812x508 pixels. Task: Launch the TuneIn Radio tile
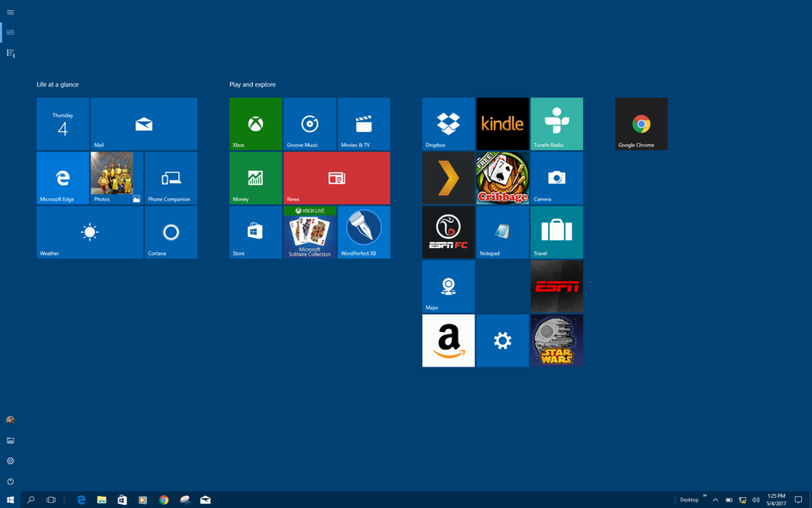[557, 124]
